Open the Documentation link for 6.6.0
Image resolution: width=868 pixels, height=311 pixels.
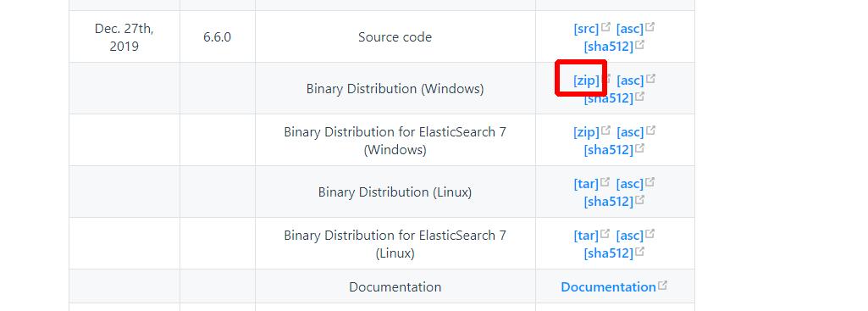(x=608, y=287)
